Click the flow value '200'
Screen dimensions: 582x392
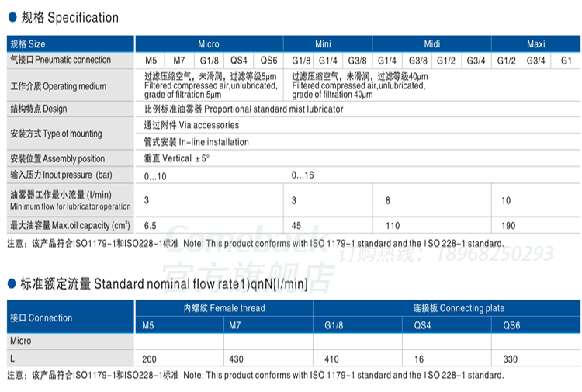point(149,359)
